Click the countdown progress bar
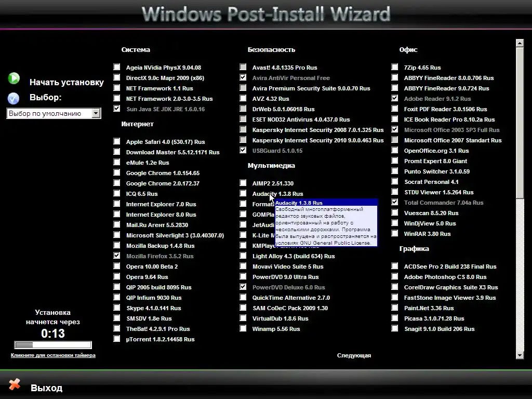Screen dimensions: 532x399 coord(53,345)
